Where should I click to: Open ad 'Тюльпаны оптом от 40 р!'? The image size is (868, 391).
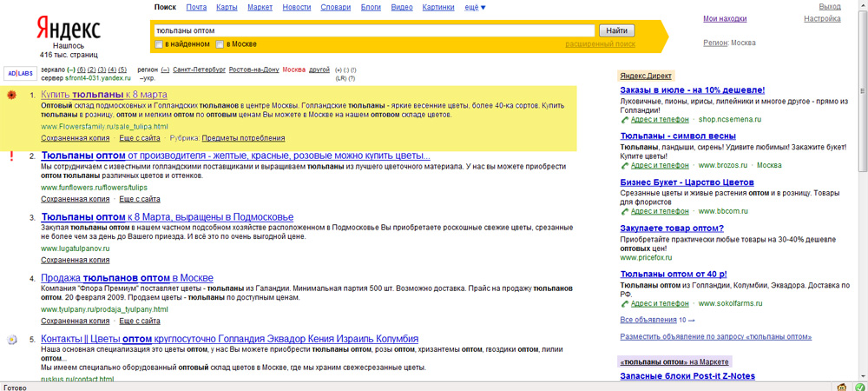pyautogui.click(x=674, y=275)
